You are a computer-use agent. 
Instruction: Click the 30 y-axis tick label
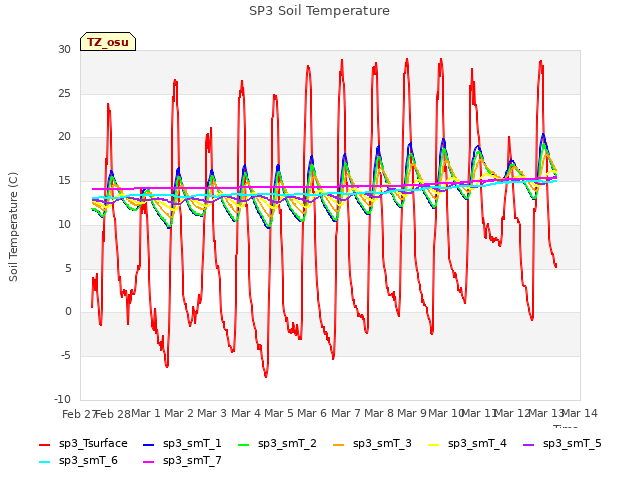[x=64, y=49]
